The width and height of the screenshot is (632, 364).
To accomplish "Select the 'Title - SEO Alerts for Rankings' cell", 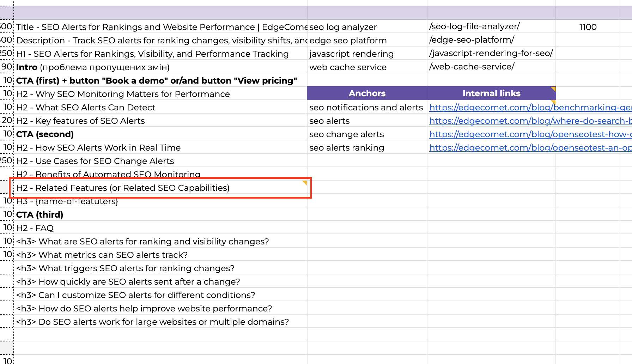I will pos(160,27).
